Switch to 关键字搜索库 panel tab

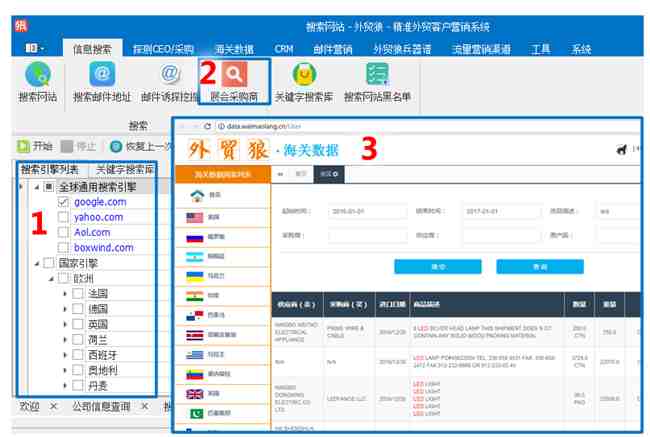pyautogui.click(x=124, y=169)
